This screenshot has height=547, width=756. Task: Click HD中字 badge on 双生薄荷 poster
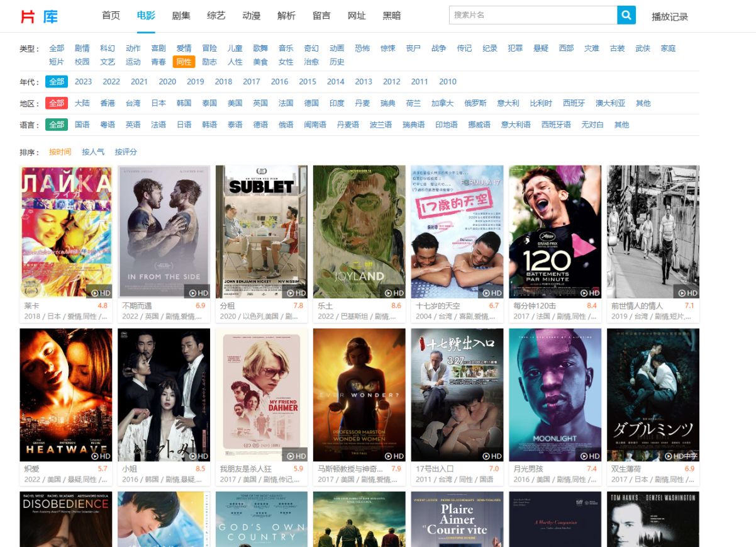click(681, 456)
